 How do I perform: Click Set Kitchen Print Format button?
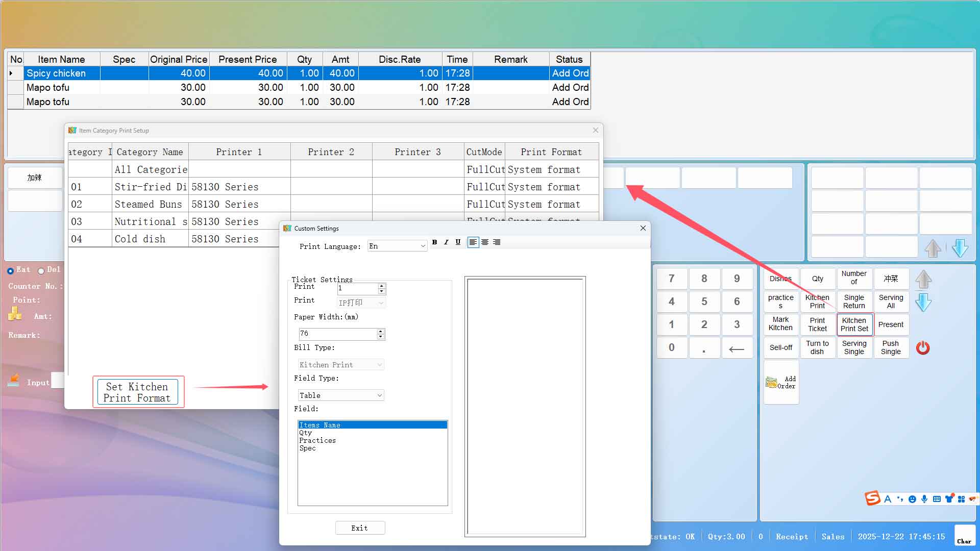[x=137, y=392]
